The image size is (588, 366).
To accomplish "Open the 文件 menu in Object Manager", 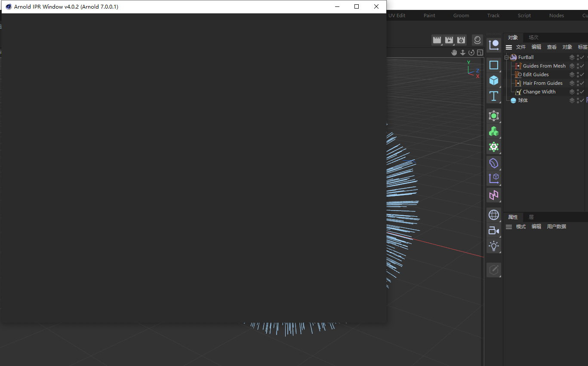I will tap(521, 47).
